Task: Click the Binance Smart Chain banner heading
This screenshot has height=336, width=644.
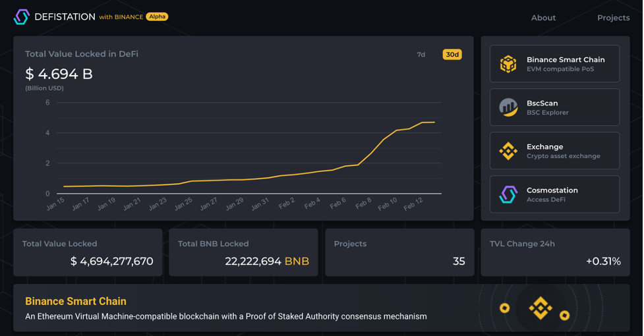Action: 76,301
